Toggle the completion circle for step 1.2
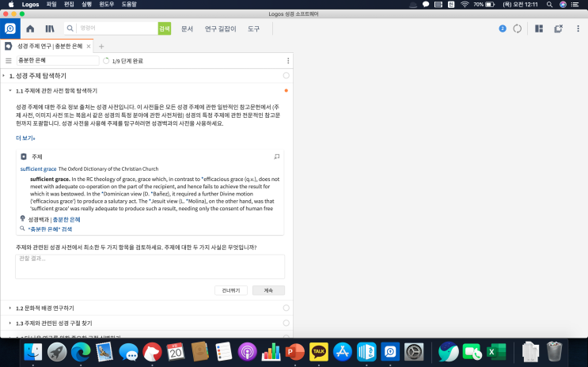 [x=286, y=308]
